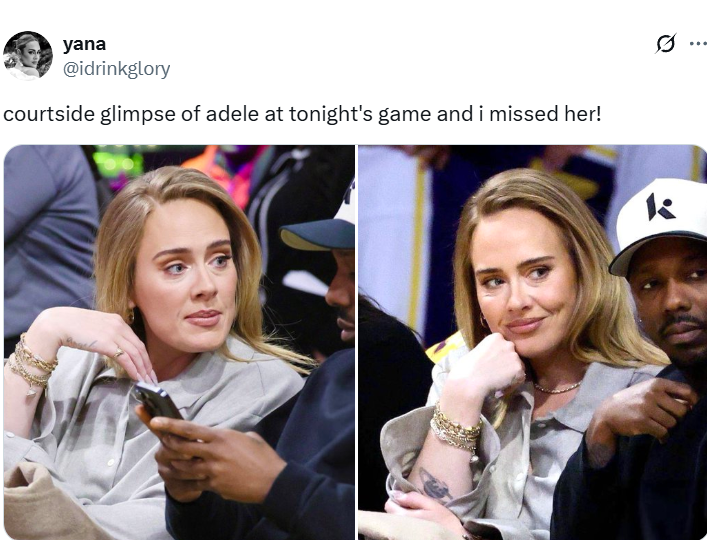Click the Grok slashed-circle icon

[x=666, y=44]
